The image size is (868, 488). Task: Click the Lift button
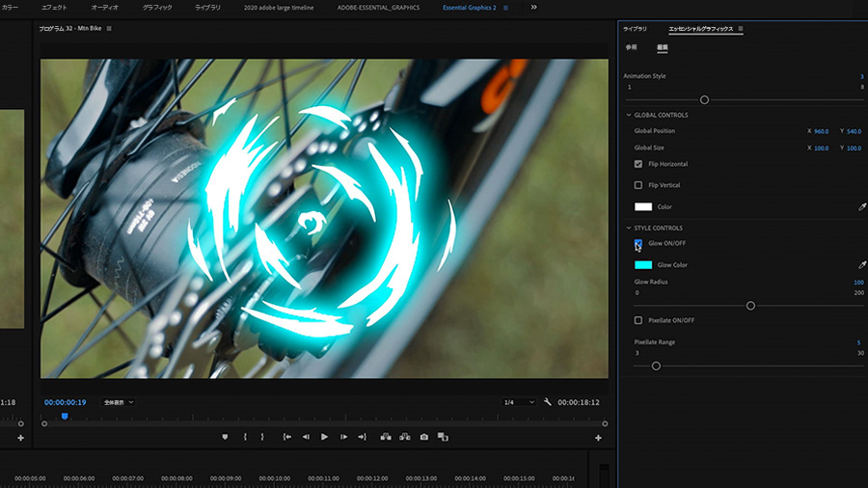(x=386, y=437)
